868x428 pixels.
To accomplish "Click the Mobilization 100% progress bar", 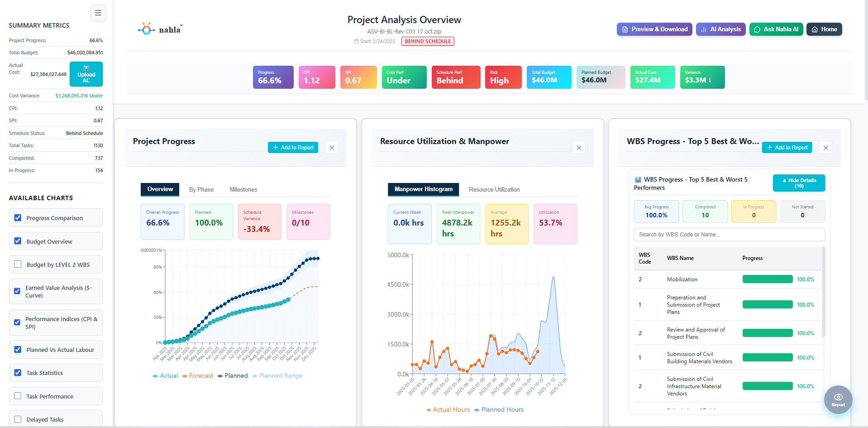I will (768, 279).
